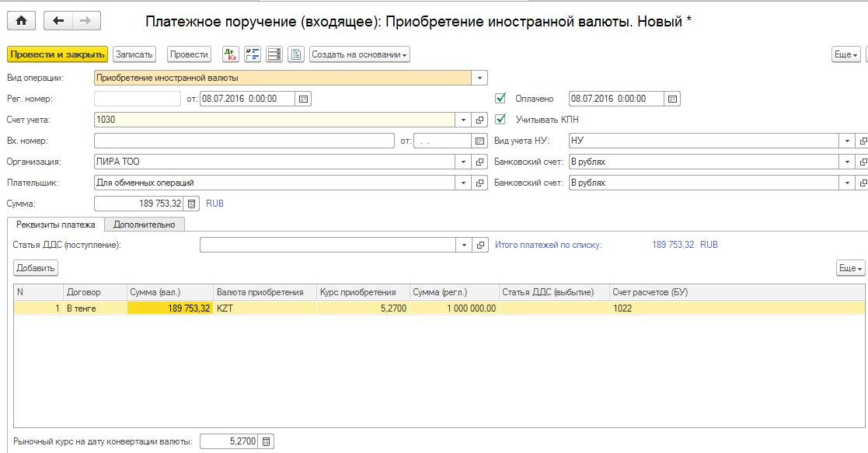The width and height of the screenshot is (868, 453).
Task: Click Валюта приобретения column header
Action: (265, 292)
